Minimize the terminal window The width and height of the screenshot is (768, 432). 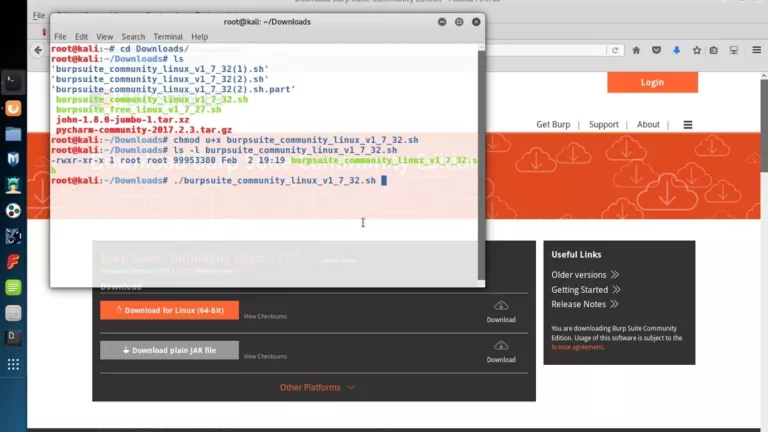pyautogui.click(x=442, y=22)
